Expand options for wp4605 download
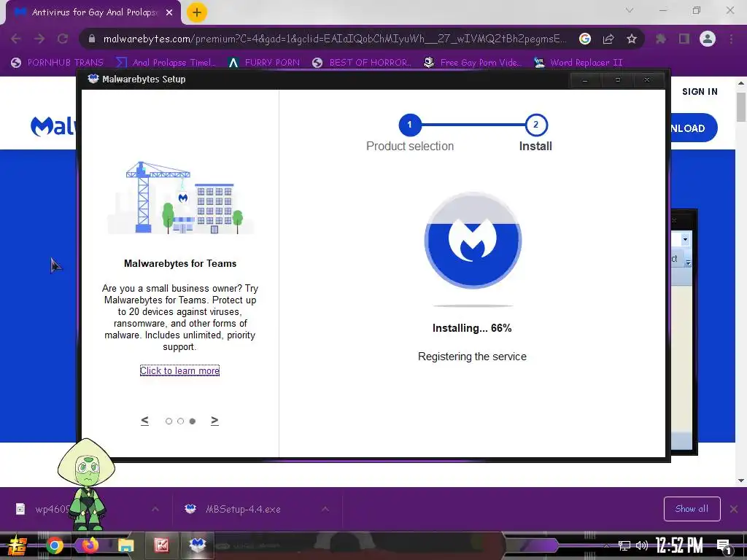This screenshot has width=747, height=560. (155, 509)
